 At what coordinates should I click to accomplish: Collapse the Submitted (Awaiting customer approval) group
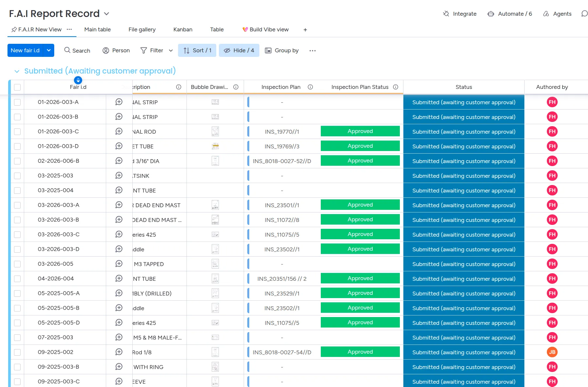point(17,71)
